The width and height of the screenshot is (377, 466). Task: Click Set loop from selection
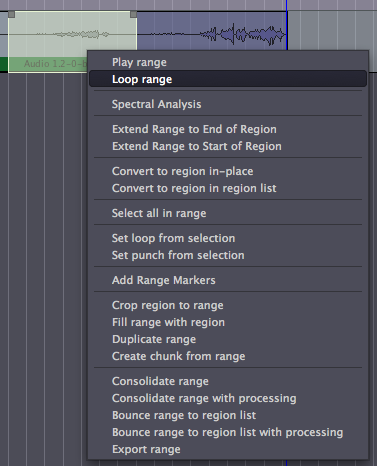pyautogui.click(x=228, y=238)
